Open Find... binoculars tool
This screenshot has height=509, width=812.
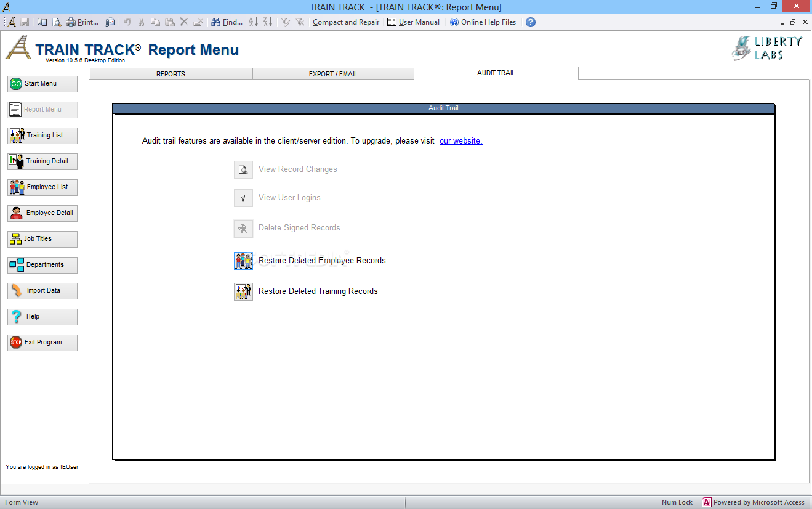click(x=227, y=22)
